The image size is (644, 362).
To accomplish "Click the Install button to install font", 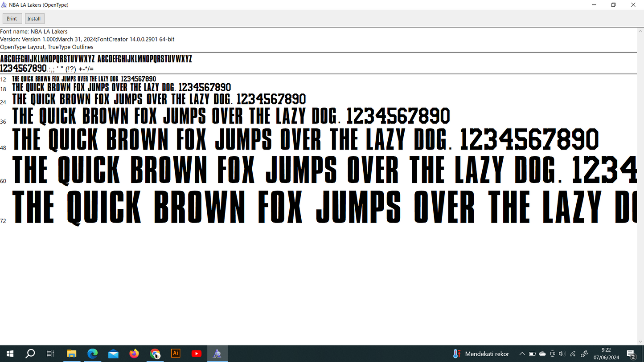I will point(34,19).
